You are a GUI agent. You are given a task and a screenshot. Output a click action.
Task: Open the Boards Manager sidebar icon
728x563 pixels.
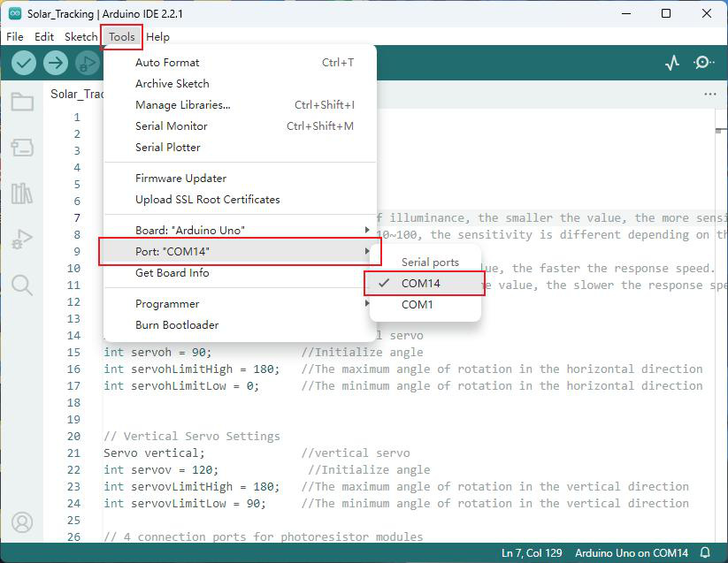(x=22, y=148)
